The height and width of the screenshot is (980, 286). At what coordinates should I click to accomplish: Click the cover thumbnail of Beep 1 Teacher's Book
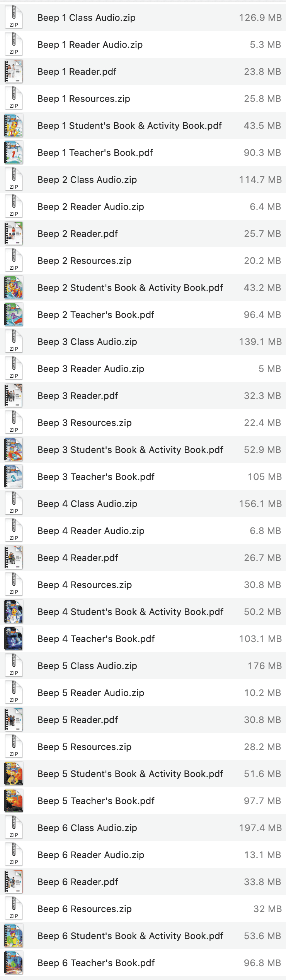coord(14,152)
